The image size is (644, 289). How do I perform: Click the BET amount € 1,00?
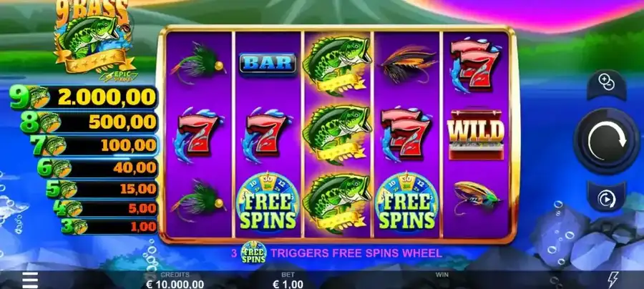(288, 284)
